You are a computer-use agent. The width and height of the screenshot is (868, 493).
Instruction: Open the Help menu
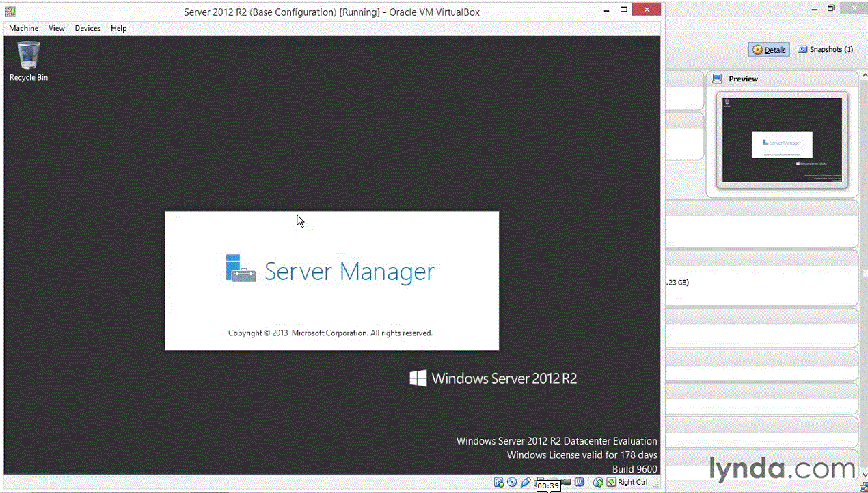pos(119,28)
